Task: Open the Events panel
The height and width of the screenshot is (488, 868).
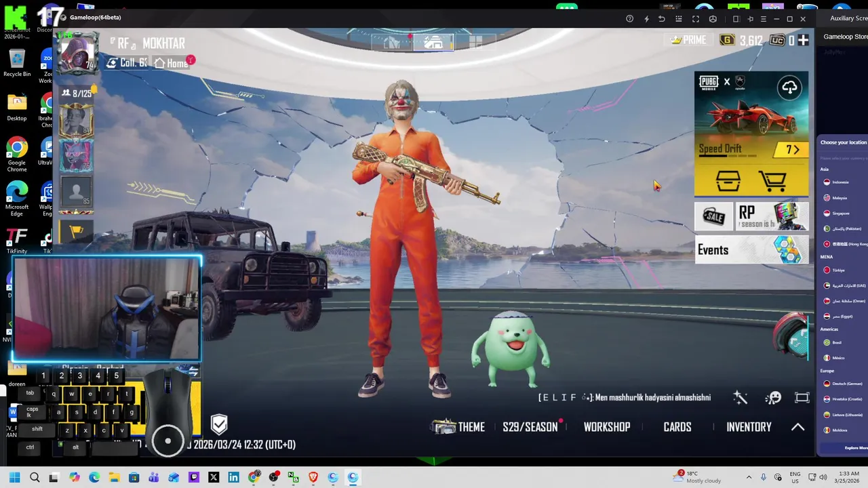Action: pyautogui.click(x=751, y=250)
